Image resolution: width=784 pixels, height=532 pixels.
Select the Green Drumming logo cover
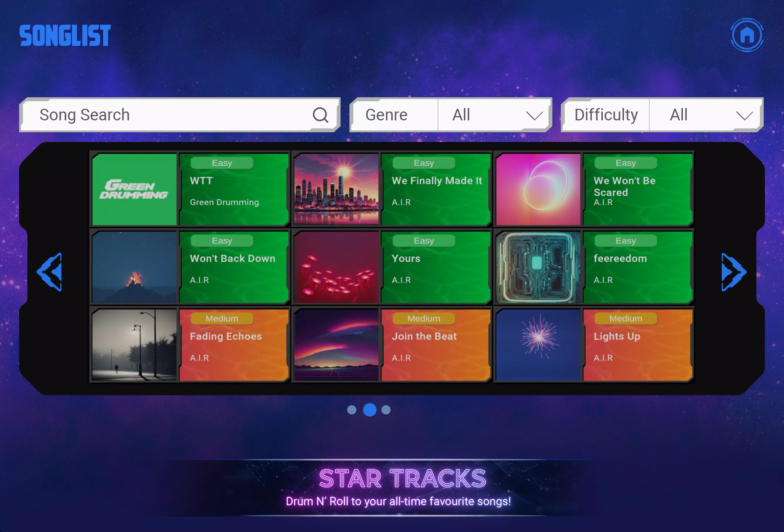tap(134, 190)
